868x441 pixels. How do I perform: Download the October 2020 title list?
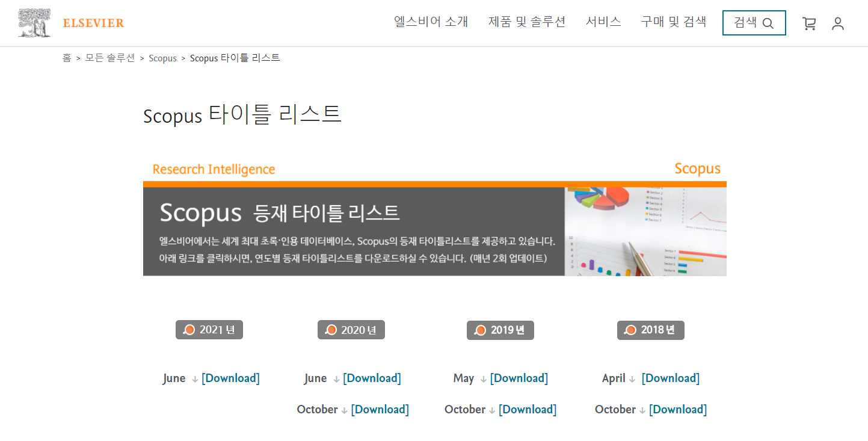(x=380, y=410)
